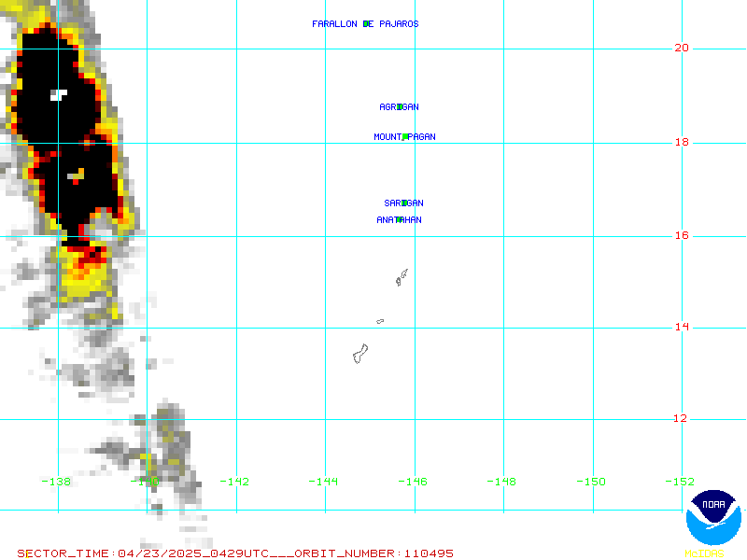Click the longitude -146 label
The image size is (747, 560).
pyautogui.click(x=413, y=482)
